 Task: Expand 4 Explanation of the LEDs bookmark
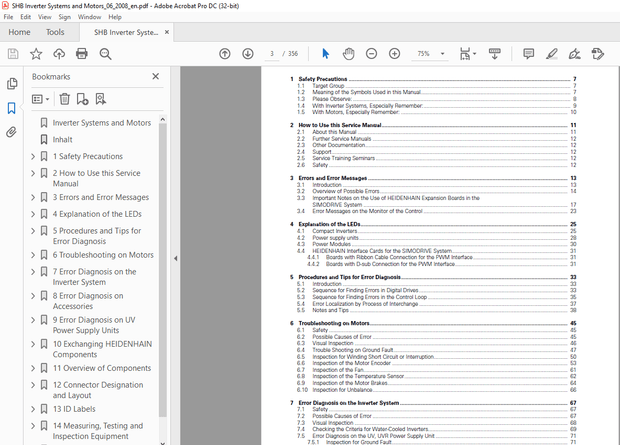coord(33,214)
